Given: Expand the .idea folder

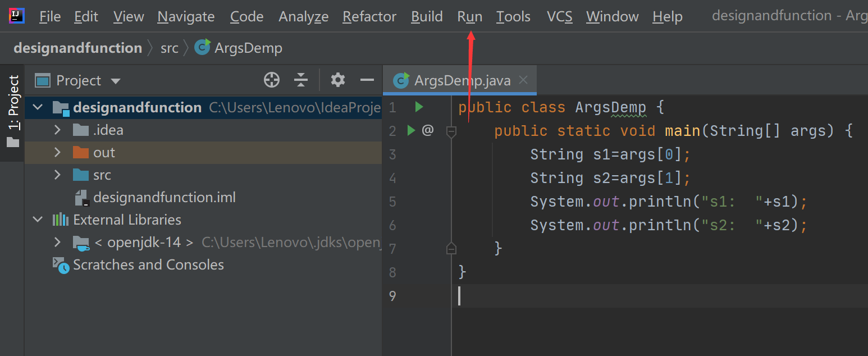Looking at the screenshot, I should pyautogui.click(x=57, y=130).
